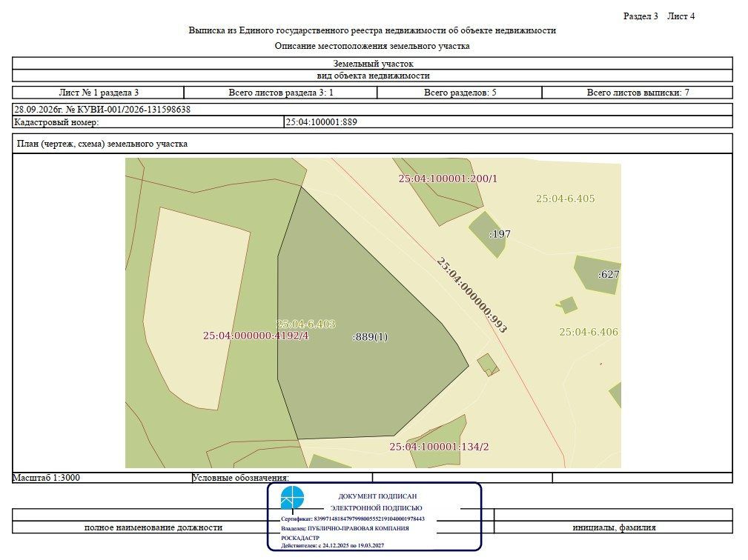Select the zone label "25:04-6.406" on the map
Viewport: 748px width, 560px height.
pyautogui.click(x=589, y=332)
